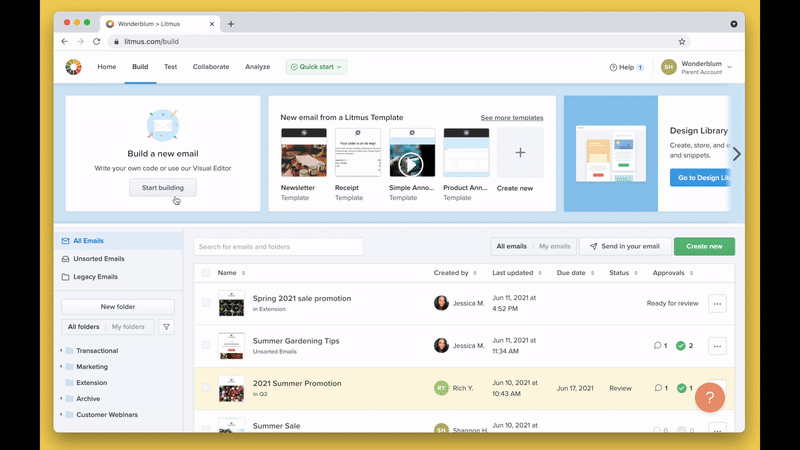Expand the Transactional folder

pyautogui.click(x=62, y=351)
